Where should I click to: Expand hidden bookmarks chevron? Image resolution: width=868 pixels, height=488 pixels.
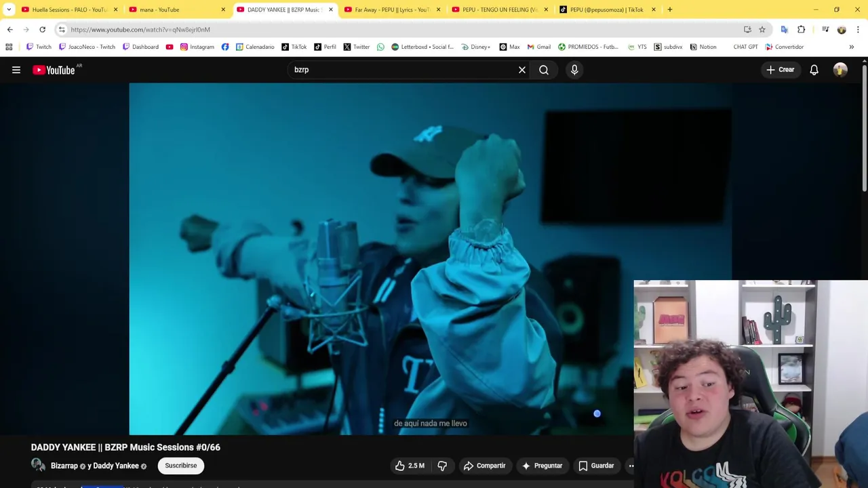pyautogui.click(x=852, y=47)
